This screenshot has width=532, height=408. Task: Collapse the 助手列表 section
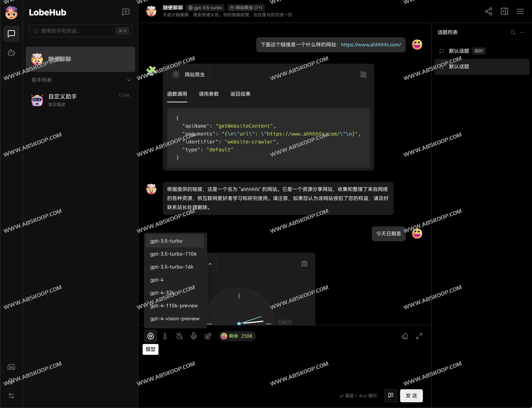128,80
